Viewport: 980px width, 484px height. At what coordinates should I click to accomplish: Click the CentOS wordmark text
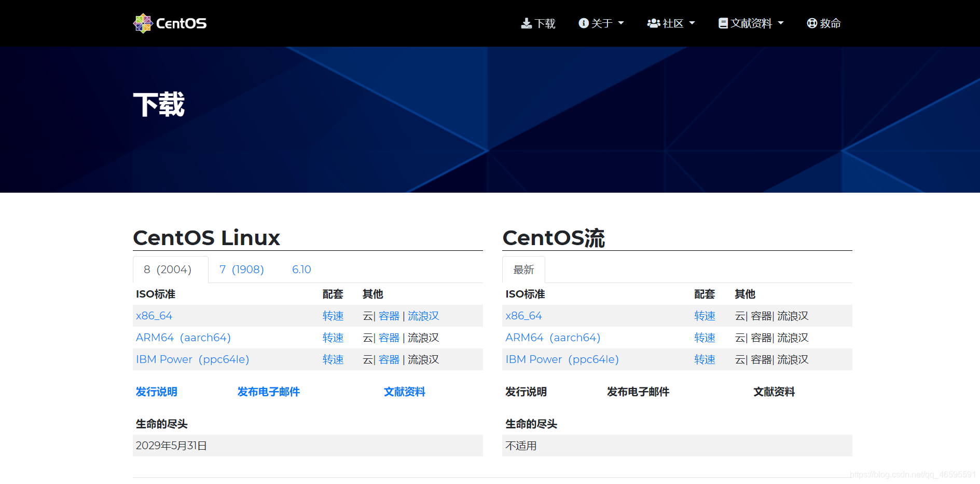pos(181,23)
